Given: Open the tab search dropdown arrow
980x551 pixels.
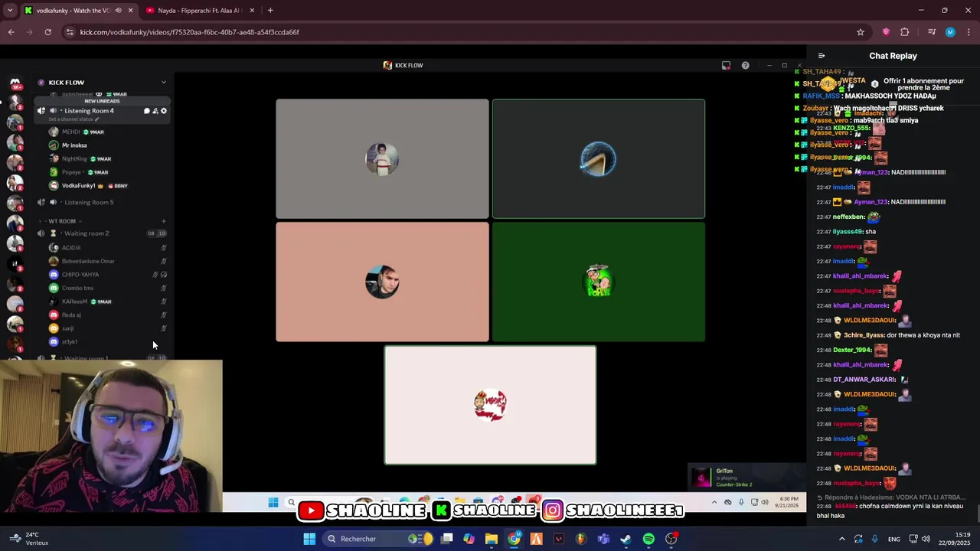Looking at the screenshot, I should tap(10, 10).
